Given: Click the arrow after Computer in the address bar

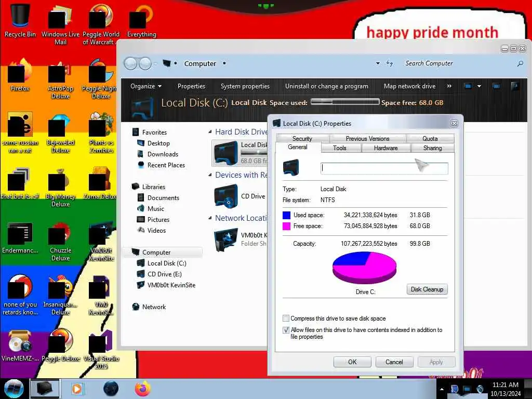Looking at the screenshot, I should [x=224, y=63].
